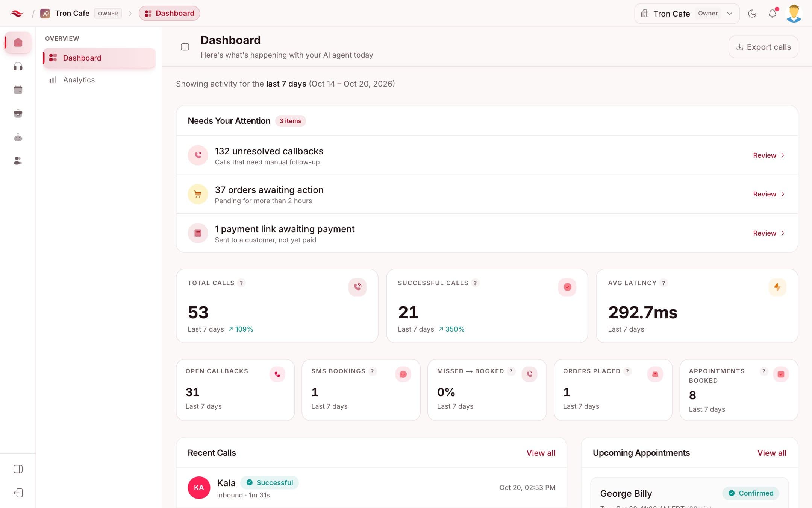This screenshot has height=508, width=812.
Task: Click the Confirmed badge on George Billy appointment
Action: [x=751, y=493]
